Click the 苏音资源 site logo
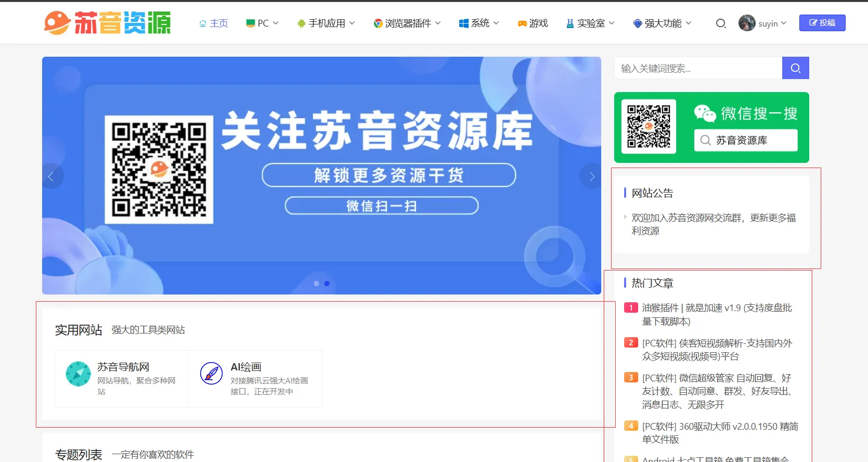Screen dimensions: 868x462 [x=107, y=23]
